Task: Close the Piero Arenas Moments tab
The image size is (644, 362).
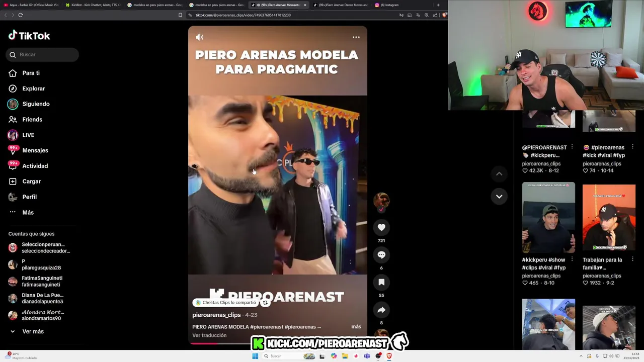Action: coord(305,5)
